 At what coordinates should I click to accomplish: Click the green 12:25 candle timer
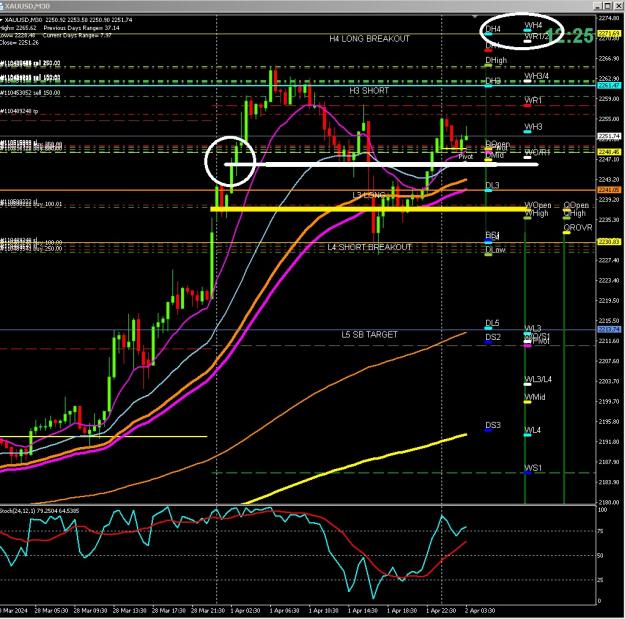point(570,36)
